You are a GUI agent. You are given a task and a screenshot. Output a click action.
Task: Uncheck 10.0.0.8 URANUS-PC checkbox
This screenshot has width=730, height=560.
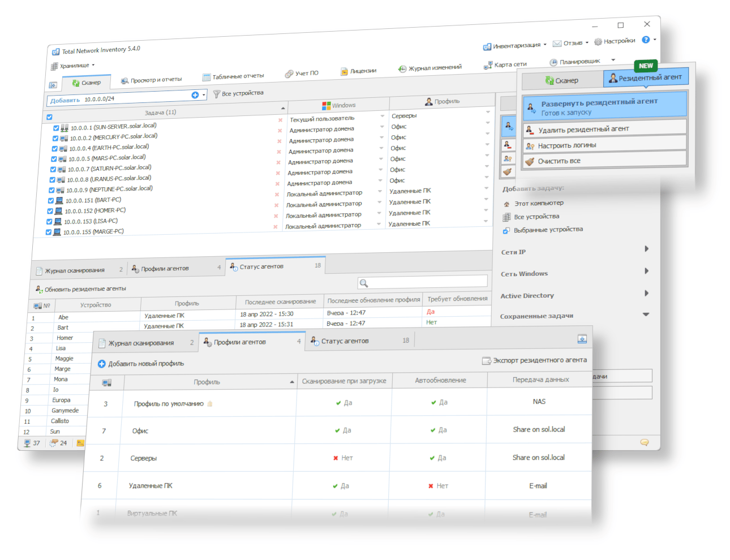[53, 180]
